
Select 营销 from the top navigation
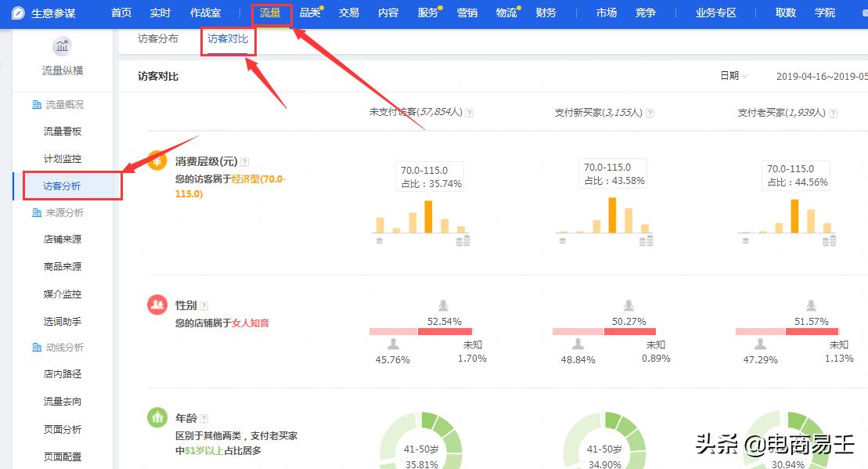point(466,13)
